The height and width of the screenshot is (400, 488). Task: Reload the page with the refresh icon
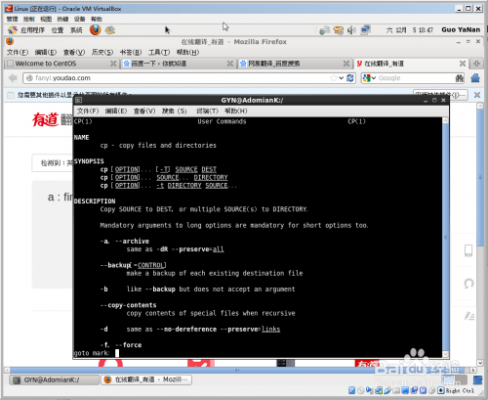pyautogui.click(x=350, y=78)
